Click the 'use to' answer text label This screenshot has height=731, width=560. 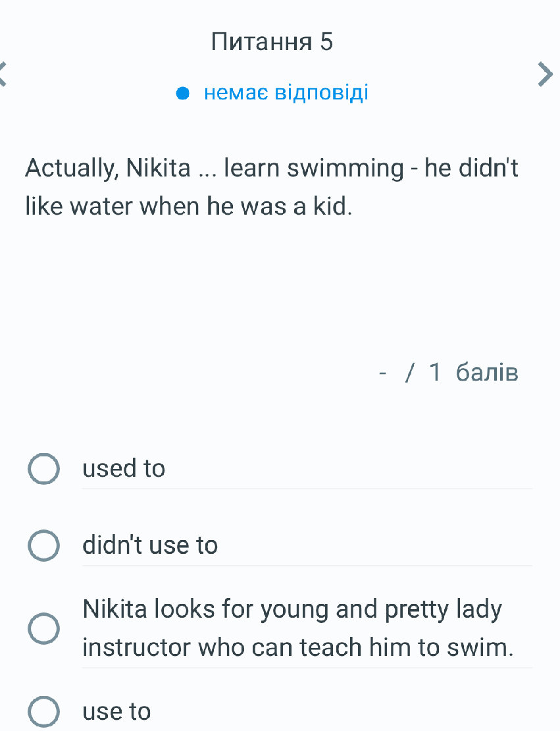[x=116, y=711]
